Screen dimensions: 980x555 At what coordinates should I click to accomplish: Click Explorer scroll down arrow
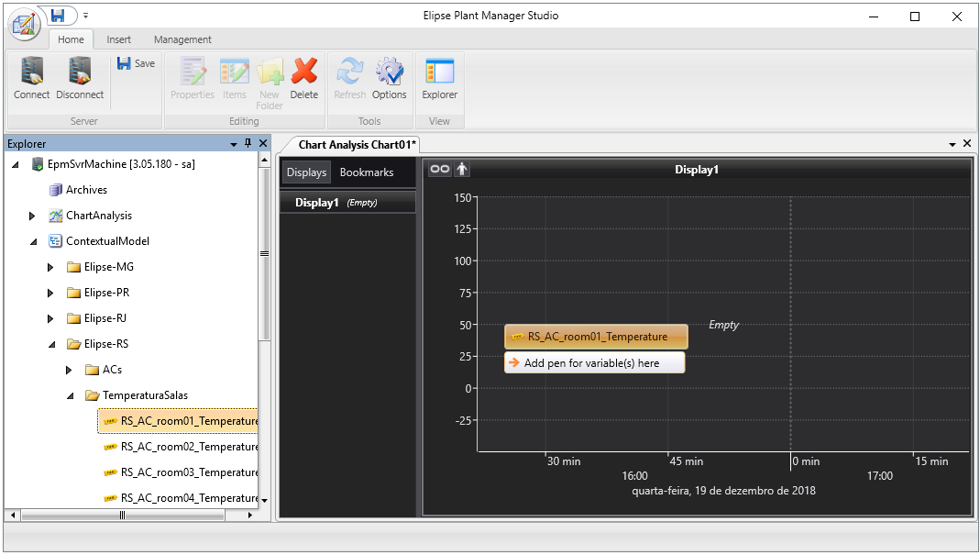[x=264, y=501]
